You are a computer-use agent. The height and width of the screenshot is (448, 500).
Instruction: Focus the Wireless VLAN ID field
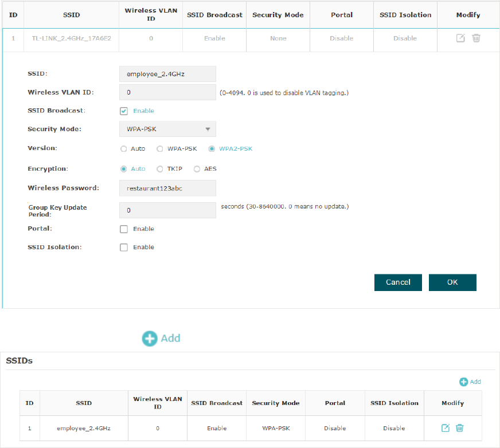coord(168,92)
